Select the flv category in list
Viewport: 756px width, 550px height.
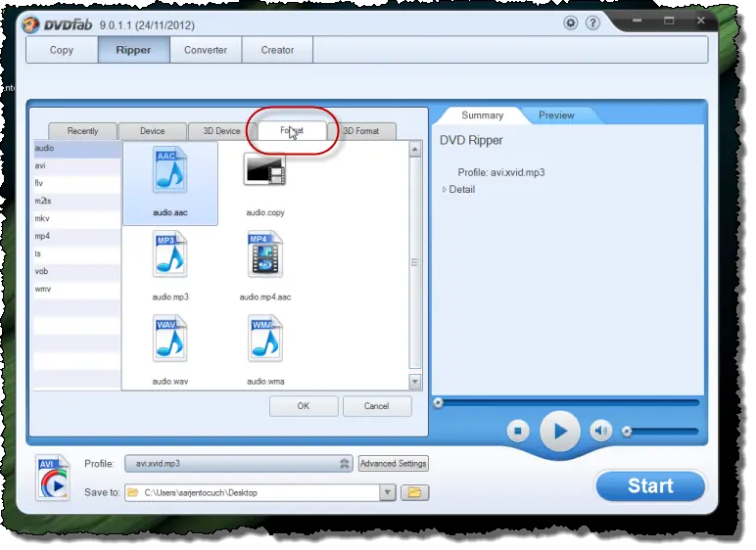(77, 184)
